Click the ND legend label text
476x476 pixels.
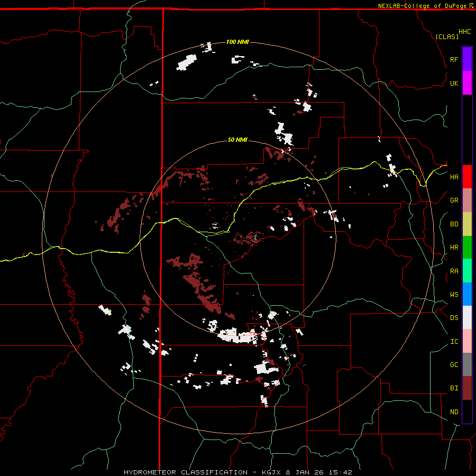(454, 412)
